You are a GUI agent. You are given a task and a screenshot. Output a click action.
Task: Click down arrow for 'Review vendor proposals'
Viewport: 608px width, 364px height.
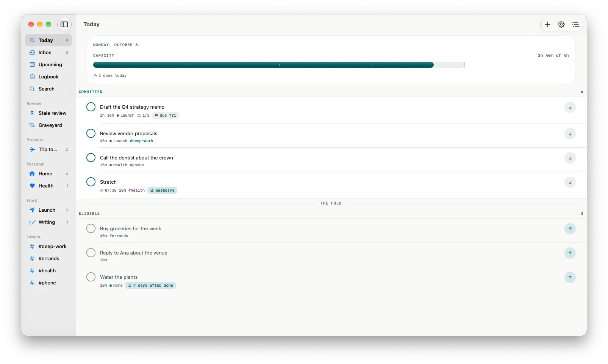(x=570, y=134)
